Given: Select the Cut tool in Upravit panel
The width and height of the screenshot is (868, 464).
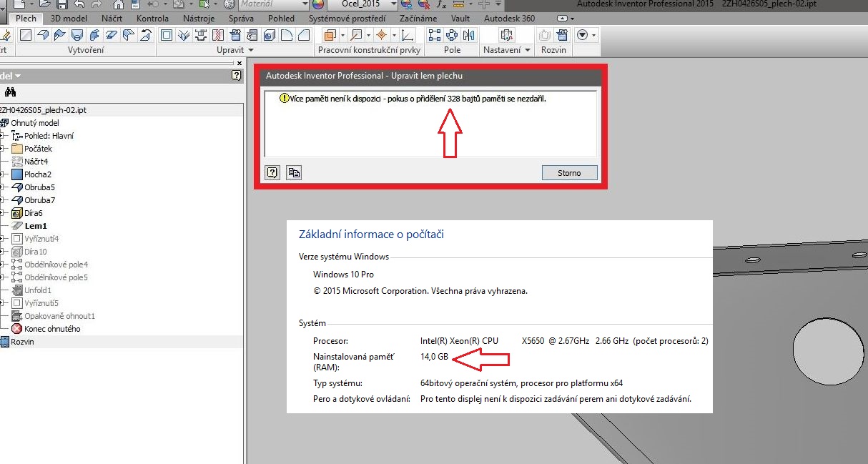Looking at the screenshot, I should click(167, 35).
